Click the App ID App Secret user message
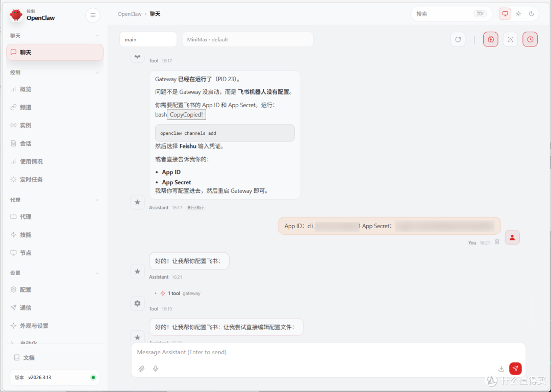 click(389, 226)
